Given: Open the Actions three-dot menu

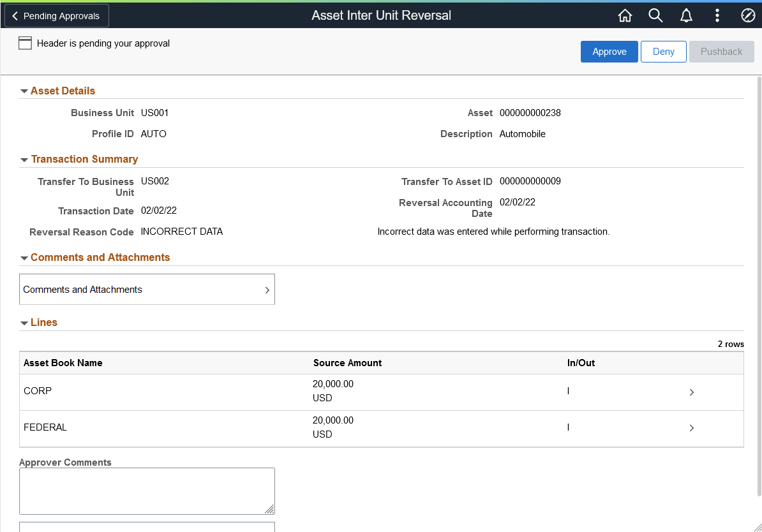Looking at the screenshot, I should pyautogui.click(x=717, y=15).
